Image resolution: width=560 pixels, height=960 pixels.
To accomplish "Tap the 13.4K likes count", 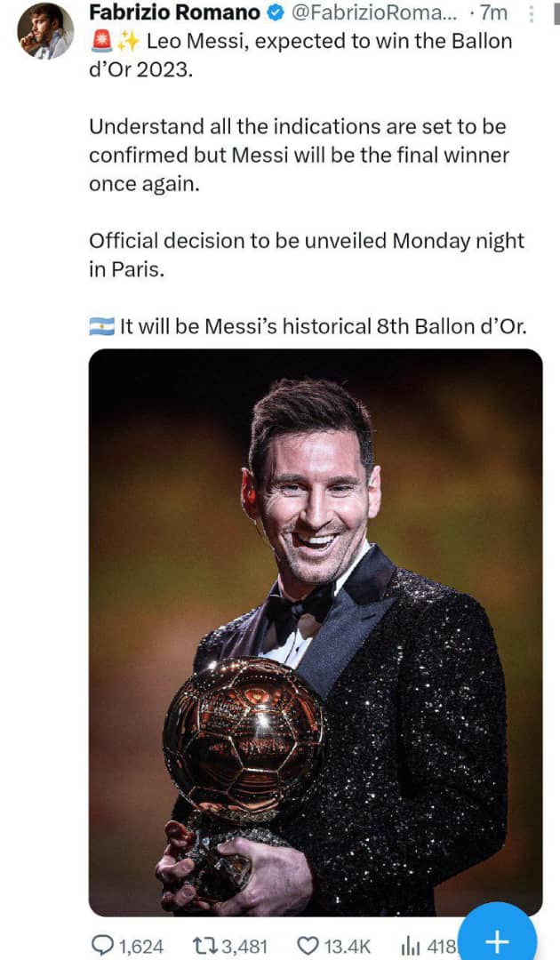I will (348, 946).
